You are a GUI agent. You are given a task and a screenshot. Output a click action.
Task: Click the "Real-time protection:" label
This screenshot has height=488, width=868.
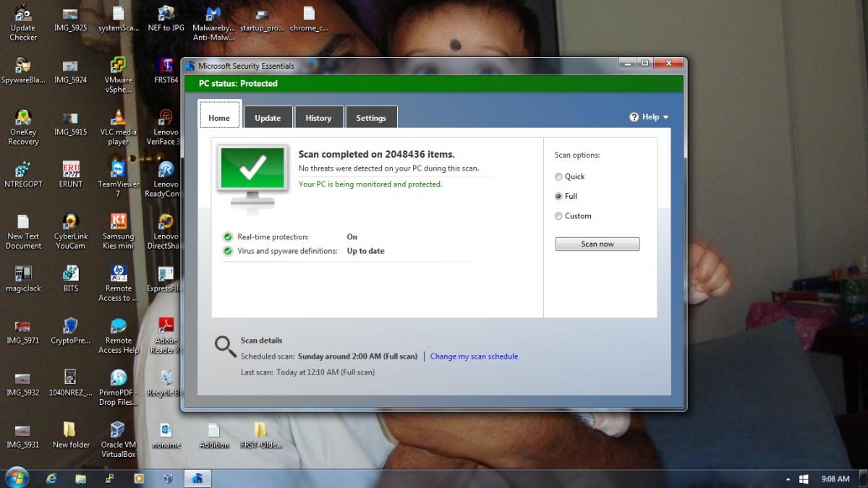coord(273,237)
